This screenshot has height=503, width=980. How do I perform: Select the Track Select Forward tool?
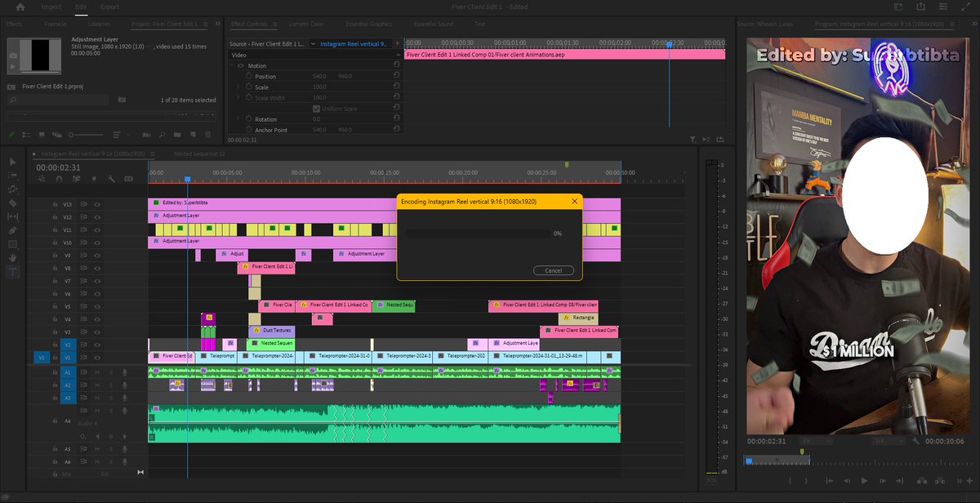click(x=13, y=175)
